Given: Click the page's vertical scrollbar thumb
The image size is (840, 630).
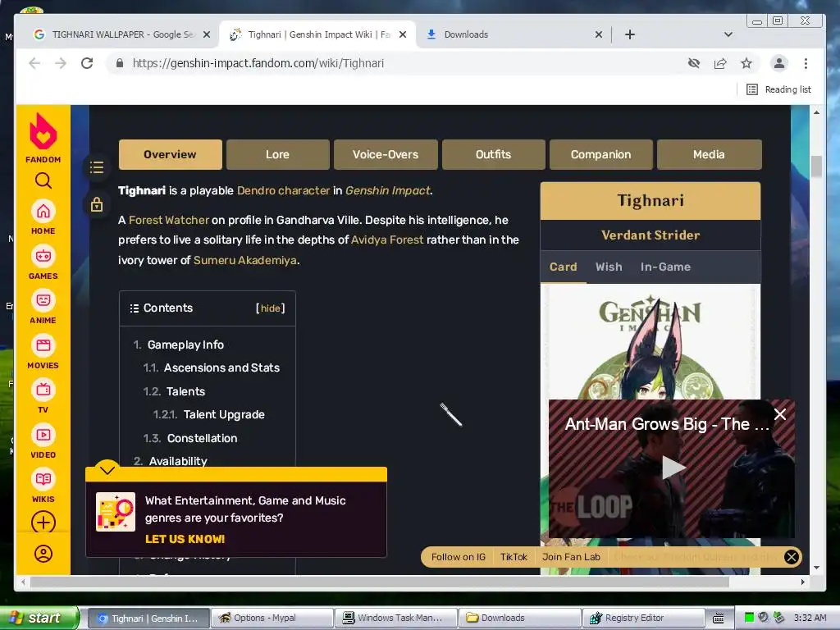Looking at the screenshot, I should point(816,166).
